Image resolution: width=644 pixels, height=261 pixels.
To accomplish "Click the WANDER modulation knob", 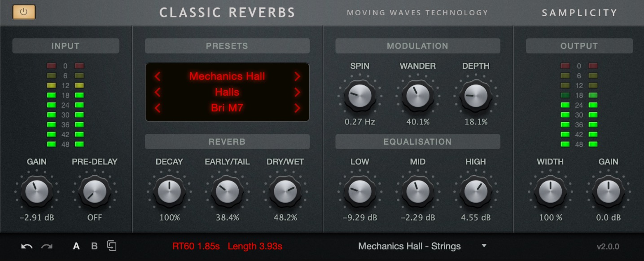I will point(418,96).
